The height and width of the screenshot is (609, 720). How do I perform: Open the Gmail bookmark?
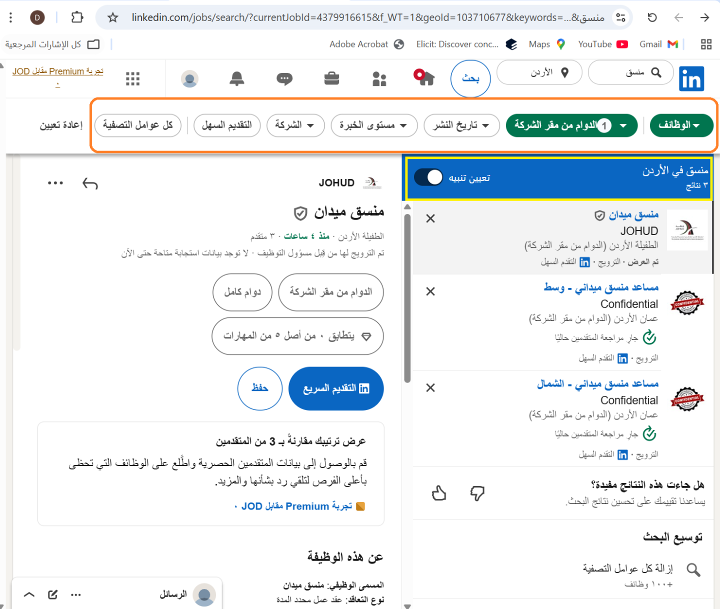(658, 44)
